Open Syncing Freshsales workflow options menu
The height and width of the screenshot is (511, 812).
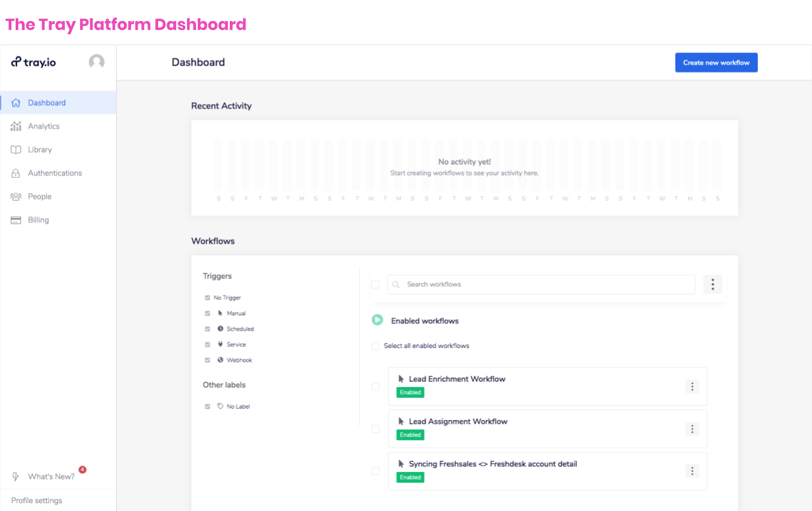692,471
